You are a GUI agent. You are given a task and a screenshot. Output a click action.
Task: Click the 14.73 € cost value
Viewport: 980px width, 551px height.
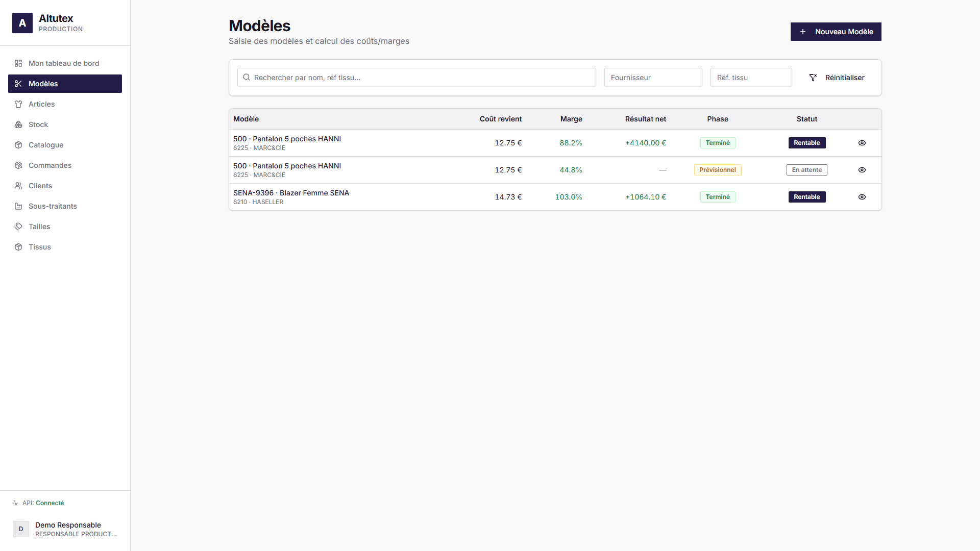point(508,197)
